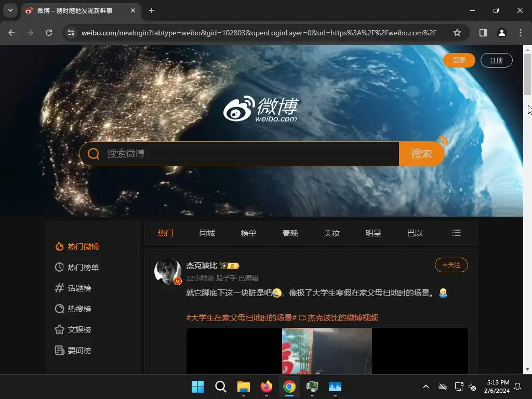Image resolution: width=532 pixels, height=399 pixels.
Task: Open File Explorer from the taskbar
Action: (244, 387)
